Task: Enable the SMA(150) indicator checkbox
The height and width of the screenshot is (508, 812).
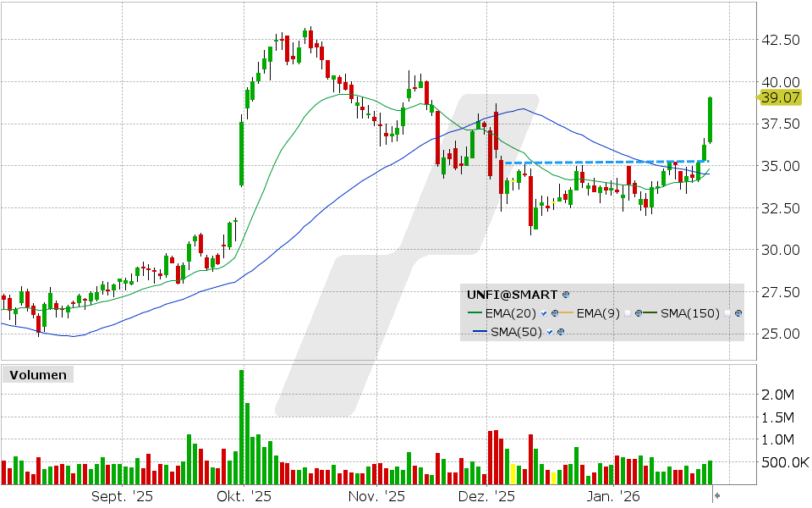Action: 727,313
